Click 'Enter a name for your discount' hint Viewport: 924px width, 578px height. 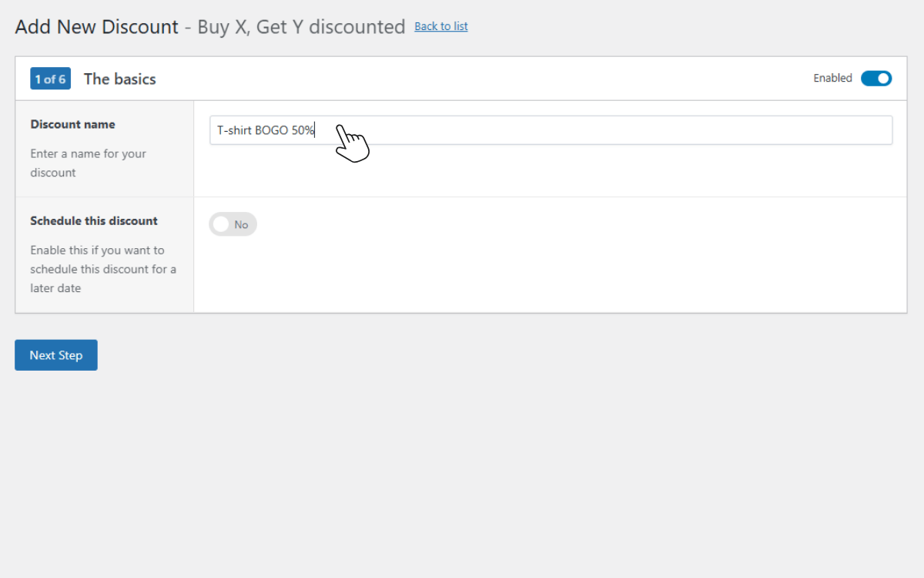88,163
